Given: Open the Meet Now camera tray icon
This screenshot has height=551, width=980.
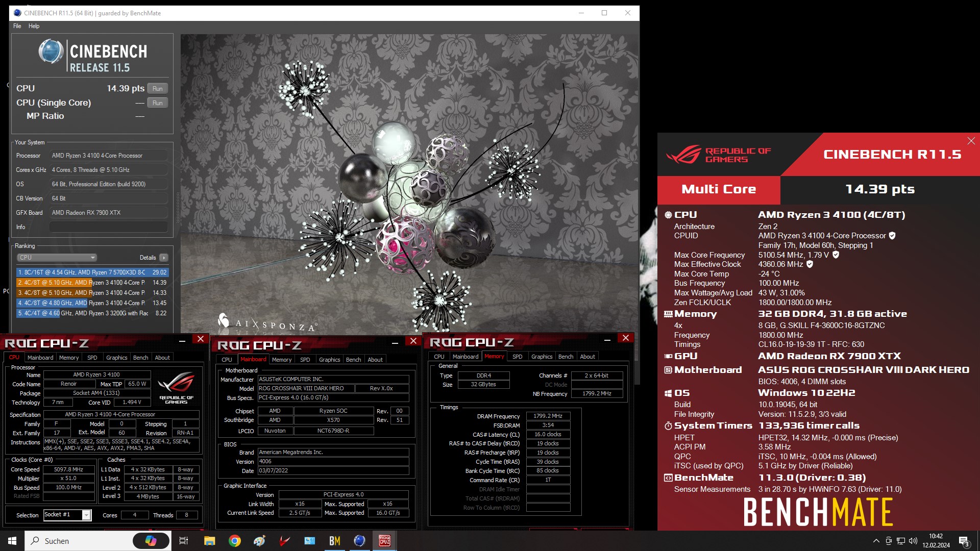Looking at the screenshot, I should coord(889,541).
